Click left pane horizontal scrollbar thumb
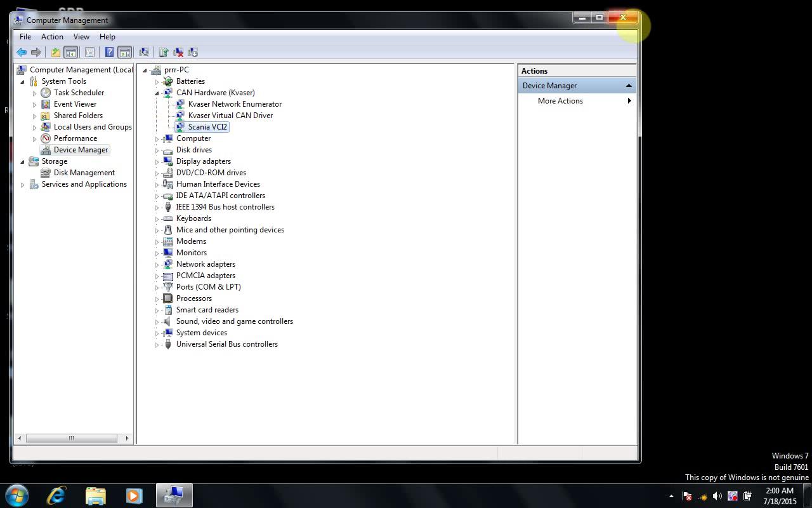The image size is (812, 508). pos(72,438)
